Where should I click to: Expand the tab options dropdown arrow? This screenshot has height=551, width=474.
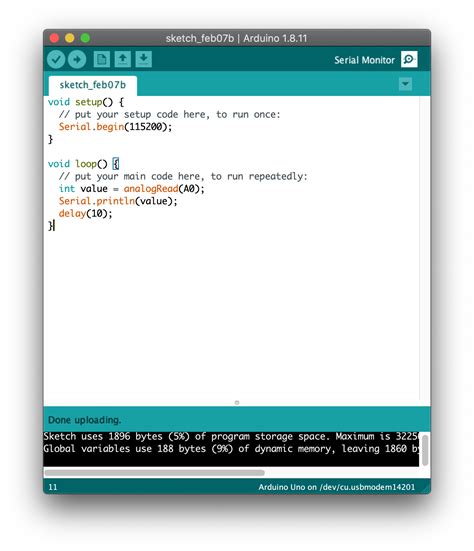coord(405,84)
